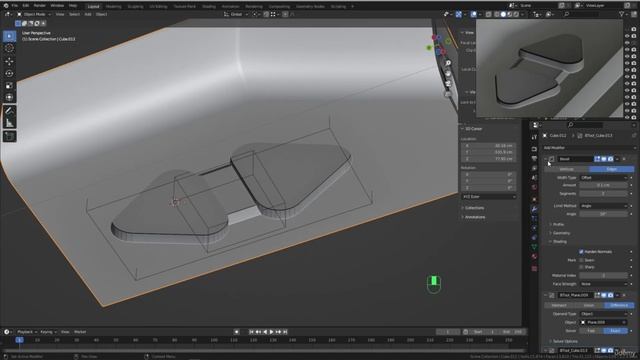Select the Add Cube tool
640x360 pixels.
pos(9,136)
